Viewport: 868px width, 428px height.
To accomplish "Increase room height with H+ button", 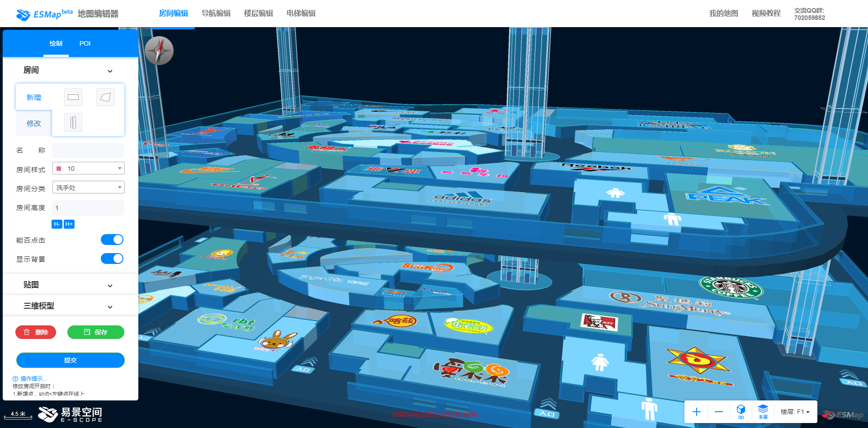I will pos(69,224).
